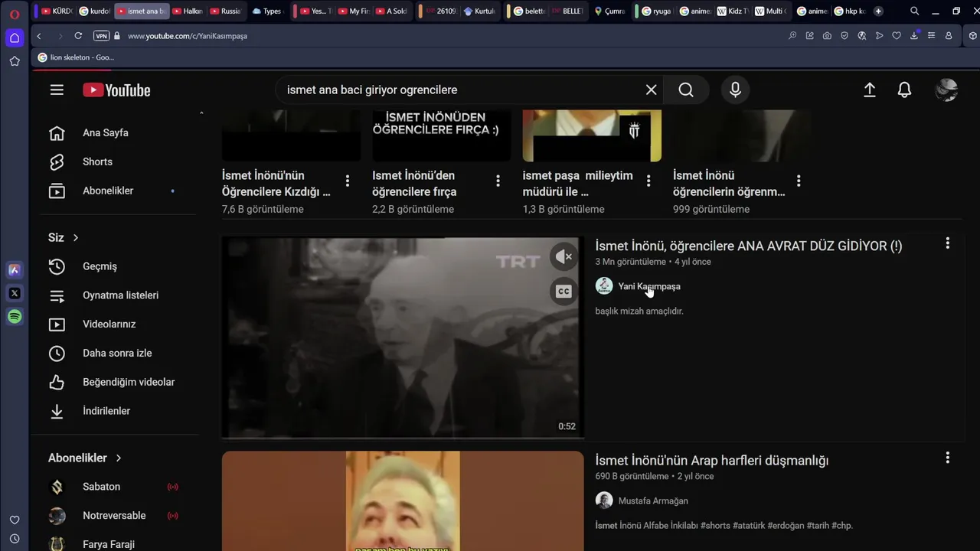The height and width of the screenshot is (551, 980).
Task: Open the sidebar heart pinboards icon
Action: tap(15, 520)
